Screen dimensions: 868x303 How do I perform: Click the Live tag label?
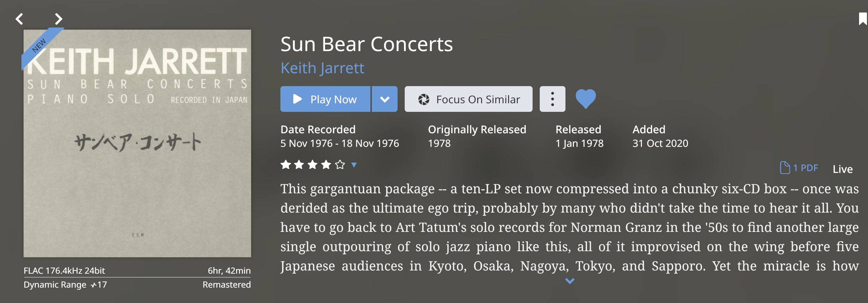843,169
